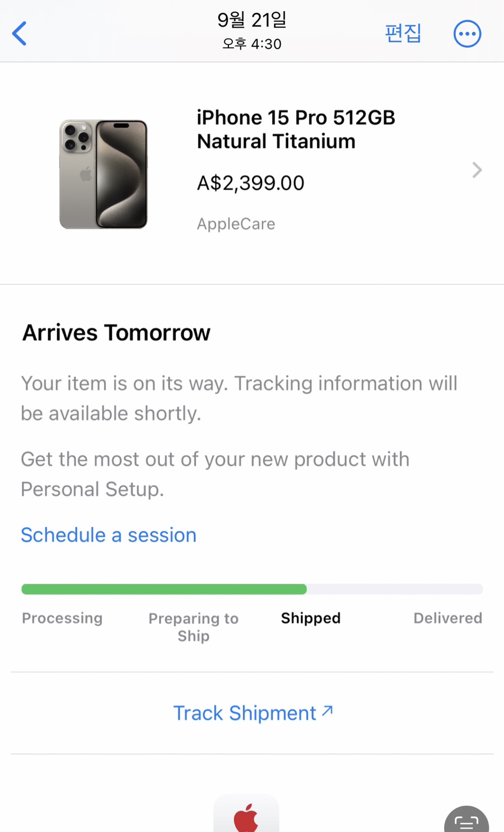The height and width of the screenshot is (832, 504).
Task: Tap the iPhone 15 Pro 512GB title
Action: click(x=296, y=129)
